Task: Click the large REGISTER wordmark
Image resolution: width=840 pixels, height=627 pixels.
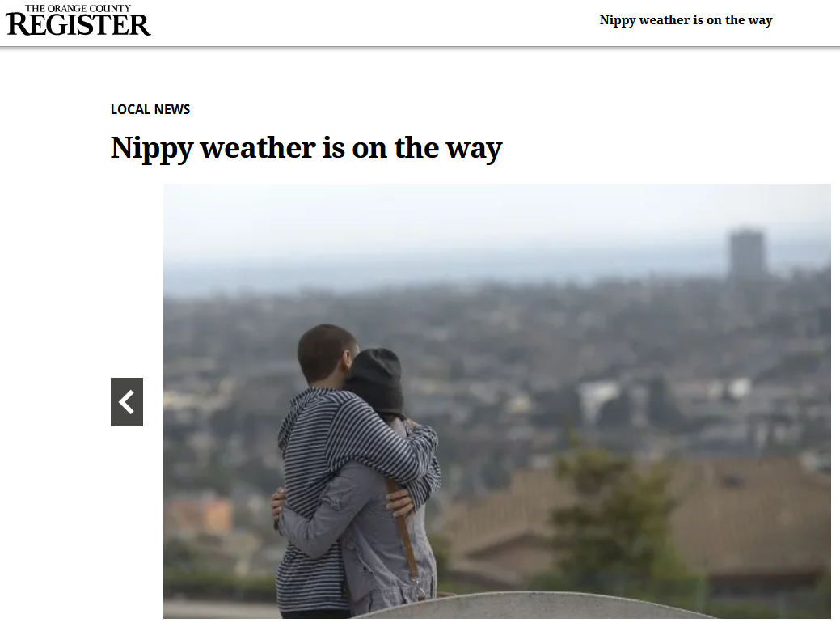Action: pos(78,25)
